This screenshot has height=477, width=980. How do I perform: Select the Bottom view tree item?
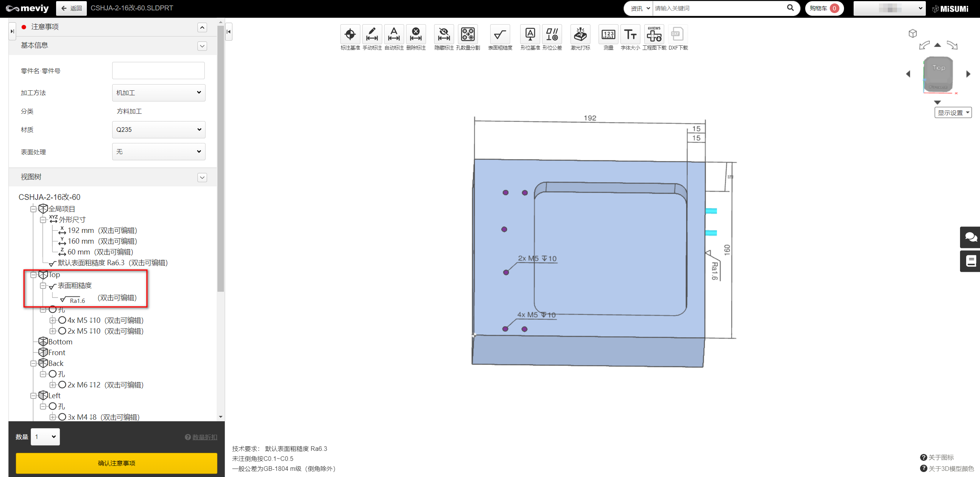click(60, 342)
